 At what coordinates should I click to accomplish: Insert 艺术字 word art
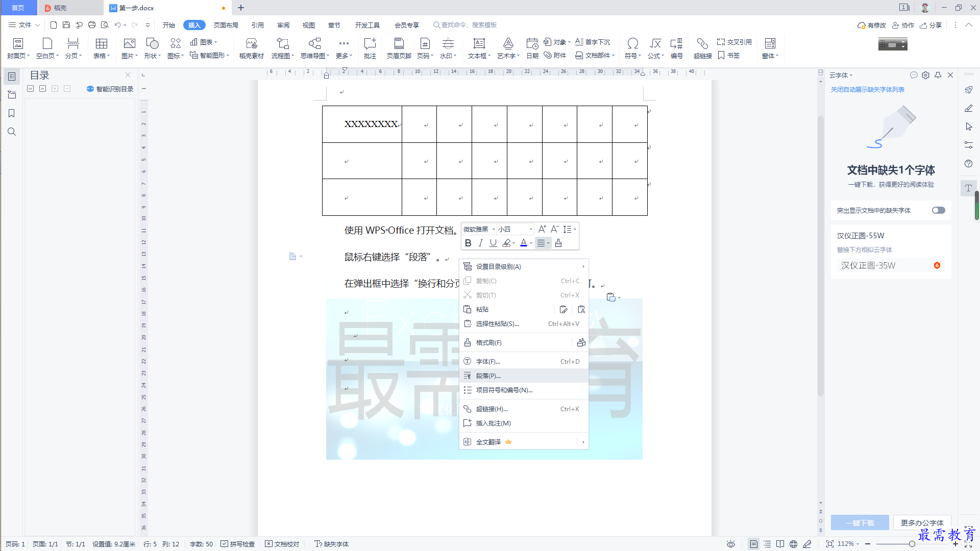click(508, 48)
